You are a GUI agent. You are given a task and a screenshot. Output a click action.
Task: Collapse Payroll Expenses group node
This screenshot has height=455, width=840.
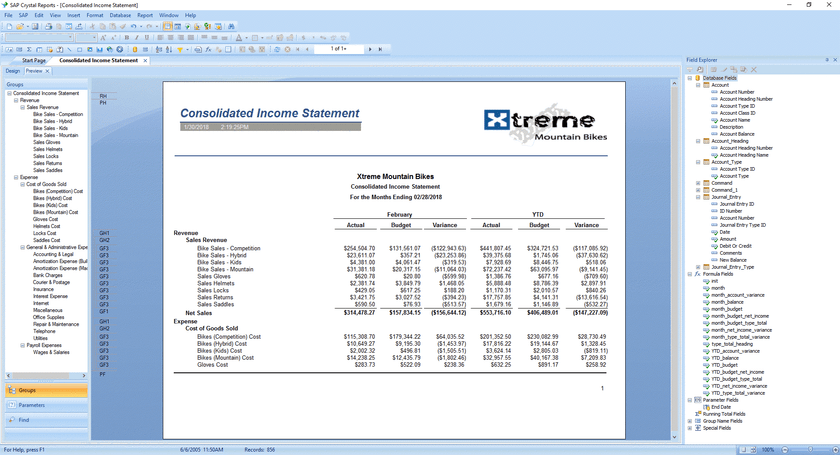pos(22,346)
